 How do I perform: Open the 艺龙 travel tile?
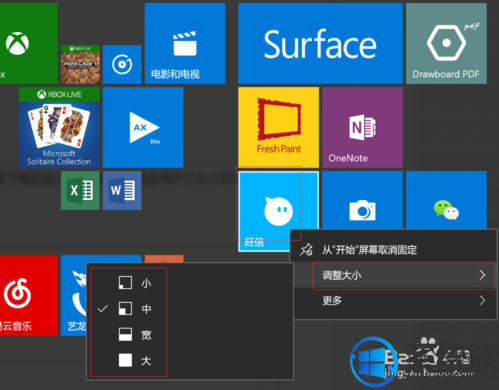tap(73, 295)
